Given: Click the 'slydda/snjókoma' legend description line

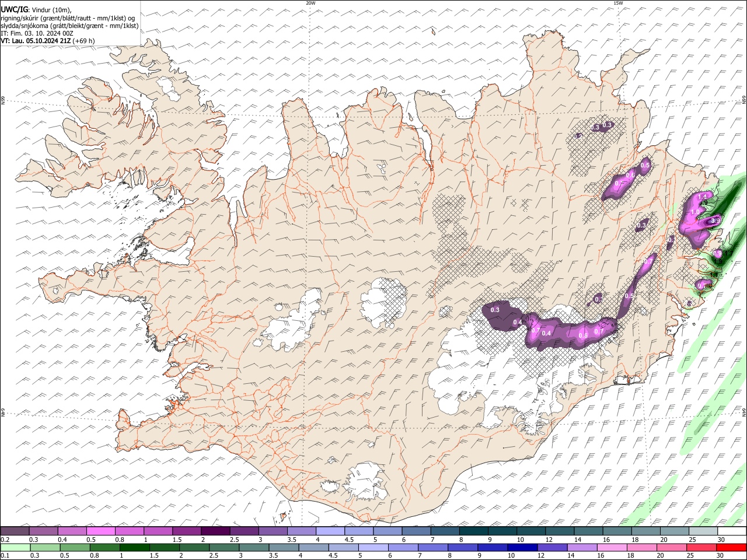Looking at the screenshot, I should coord(70,26).
